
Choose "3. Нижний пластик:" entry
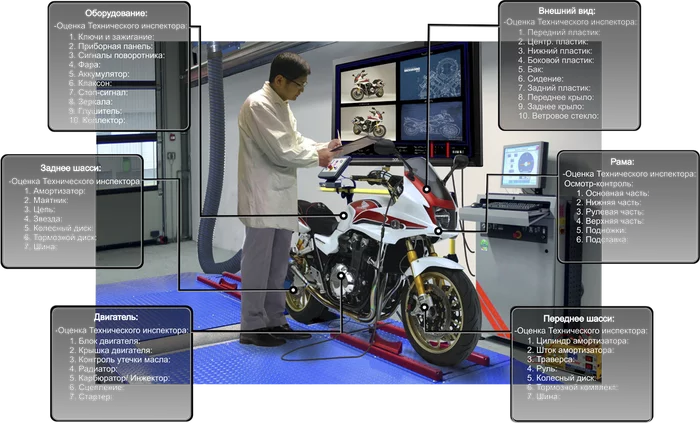pos(555,51)
